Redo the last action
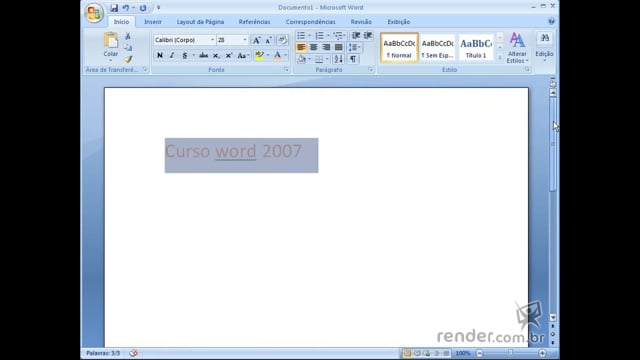640x360 pixels. click(x=143, y=8)
